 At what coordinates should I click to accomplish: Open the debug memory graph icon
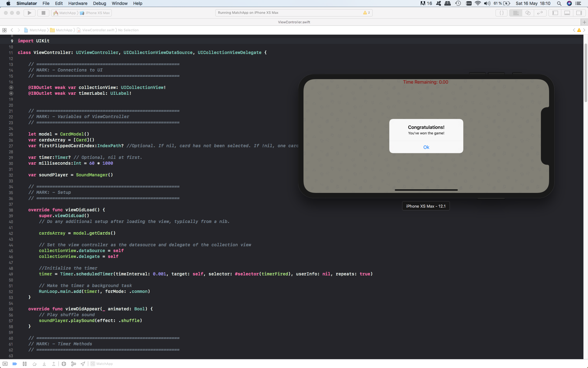(x=73, y=364)
